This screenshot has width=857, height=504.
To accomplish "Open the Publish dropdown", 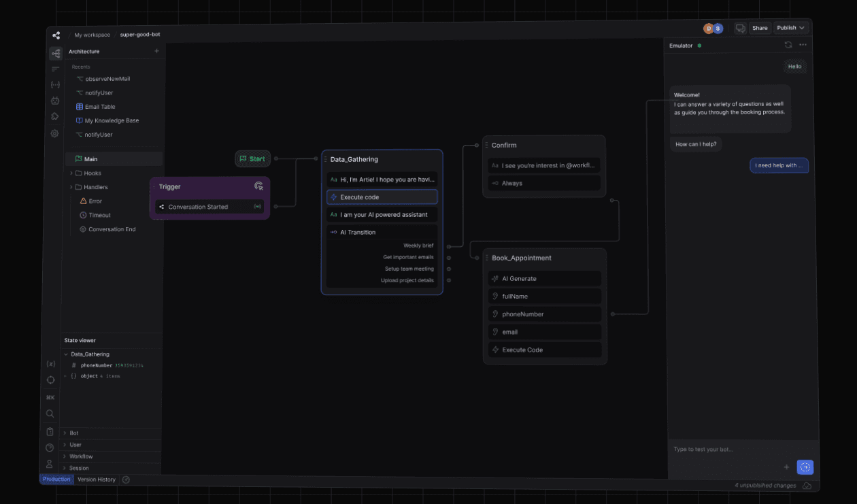I will click(x=791, y=28).
